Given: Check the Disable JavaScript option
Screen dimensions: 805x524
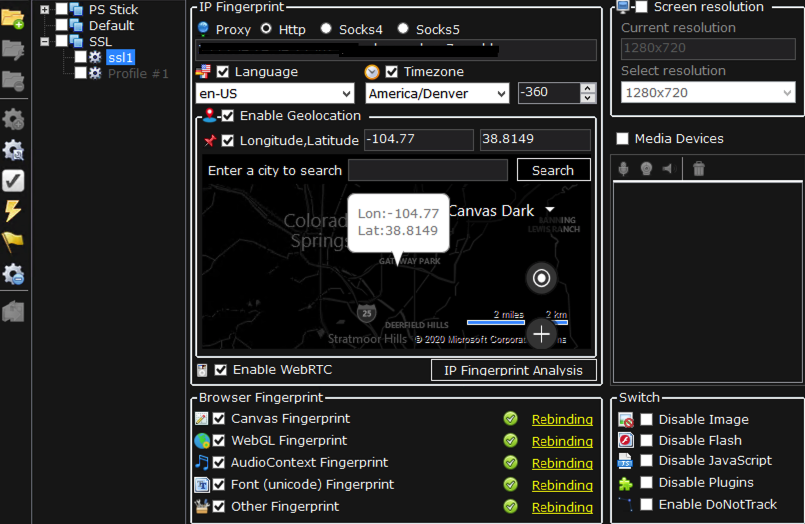Looking at the screenshot, I should pyautogui.click(x=646, y=461).
